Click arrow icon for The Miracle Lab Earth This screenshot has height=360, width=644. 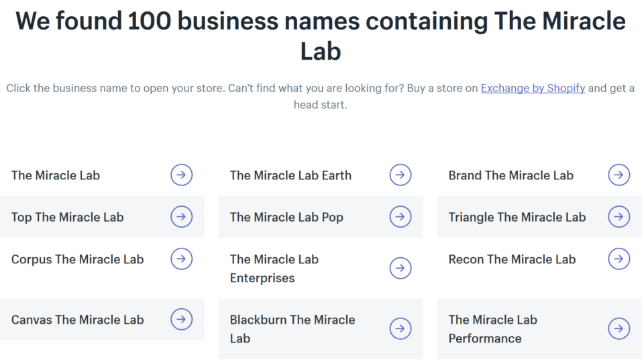pos(400,175)
